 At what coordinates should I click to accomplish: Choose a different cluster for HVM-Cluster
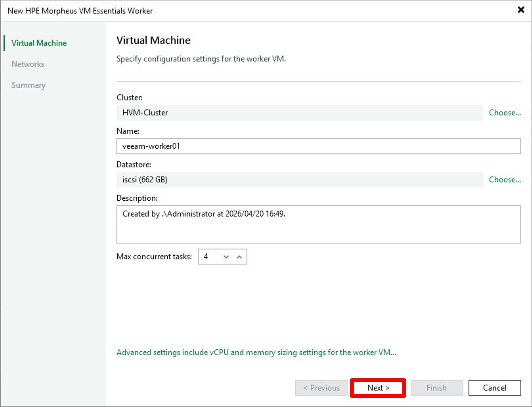505,112
